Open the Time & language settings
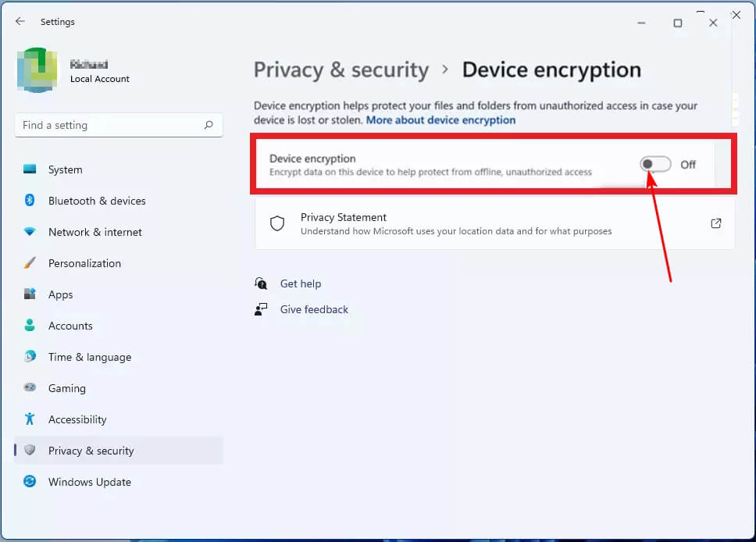 89,357
